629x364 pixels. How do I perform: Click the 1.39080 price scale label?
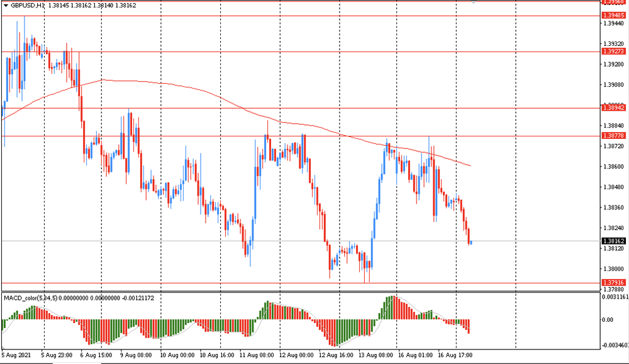point(614,85)
